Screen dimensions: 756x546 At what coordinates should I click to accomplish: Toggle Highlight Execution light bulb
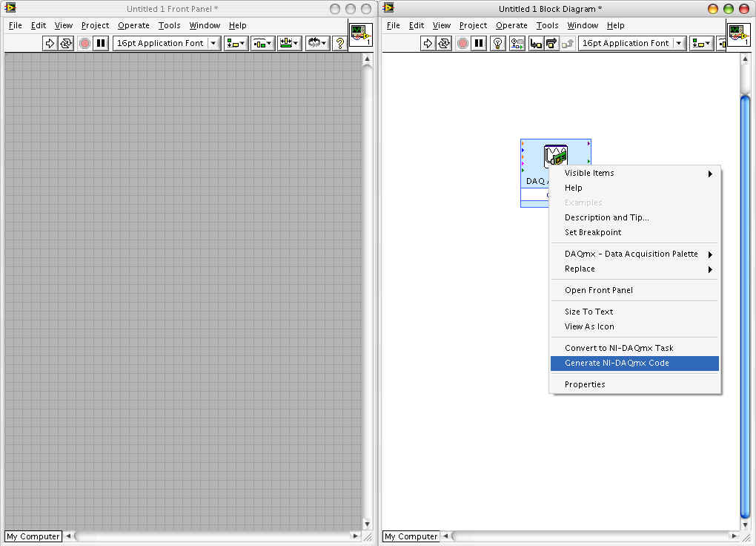click(x=497, y=44)
